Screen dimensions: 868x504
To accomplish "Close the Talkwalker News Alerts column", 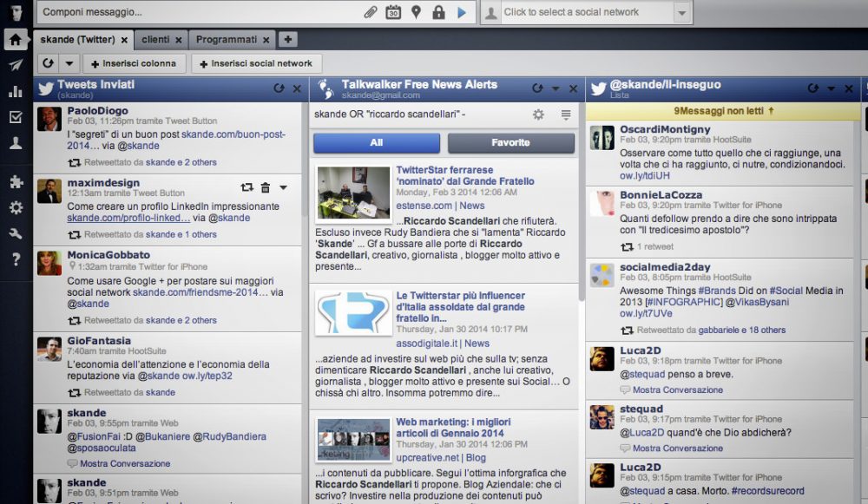I will 574,88.
